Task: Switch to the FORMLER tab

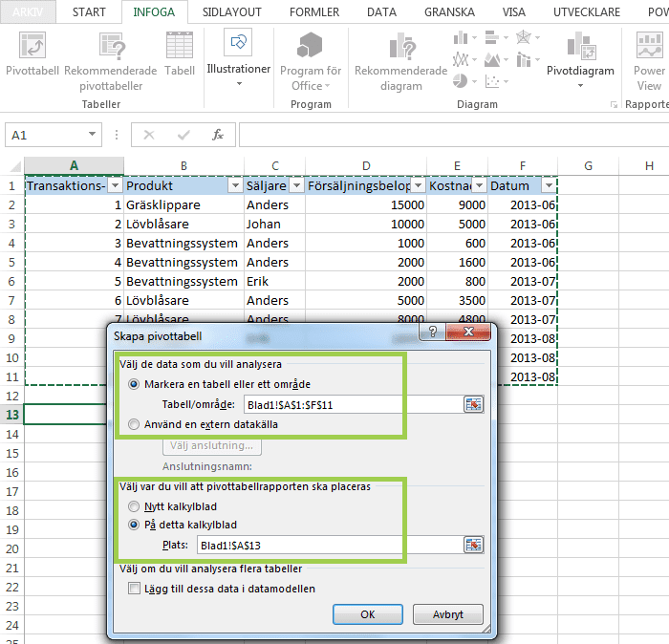Action: 314,11
